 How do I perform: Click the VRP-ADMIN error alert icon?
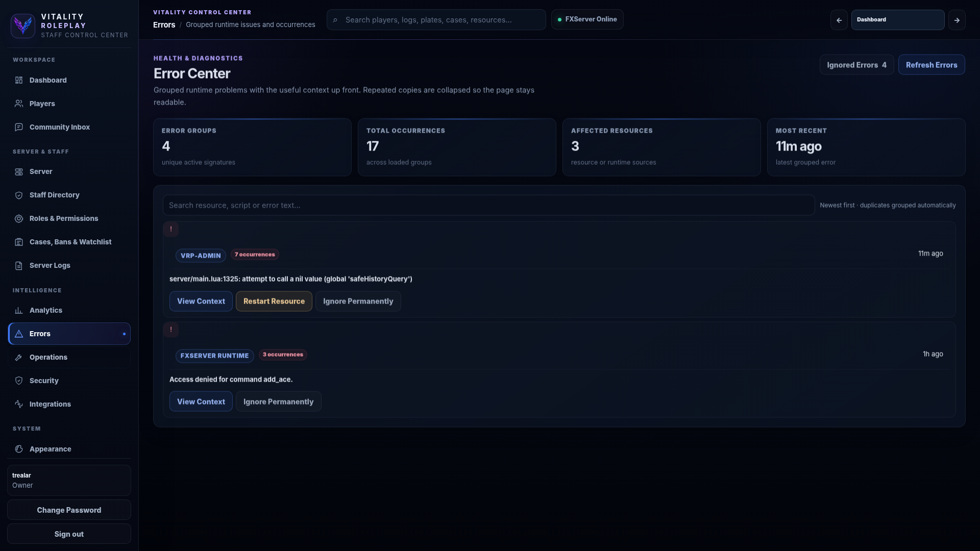[x=170, y=229]
